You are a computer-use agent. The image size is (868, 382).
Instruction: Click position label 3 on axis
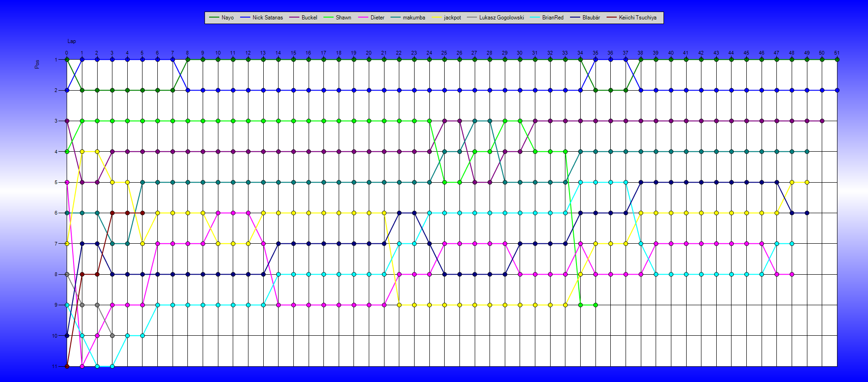[x=56, y=121]
